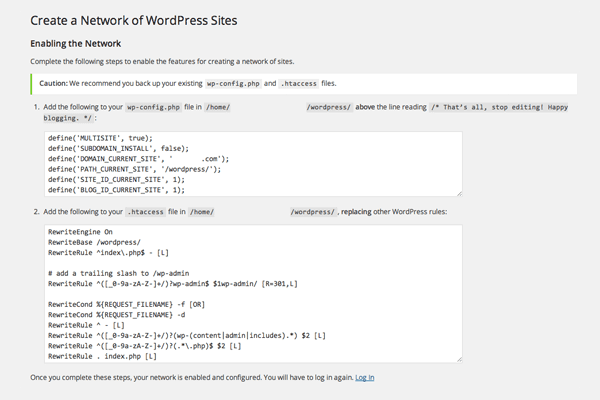The image size is (600, 400).
Task: Place cursor on RewriteBase /wordpress/ line
Action: [x=96, y=242]
